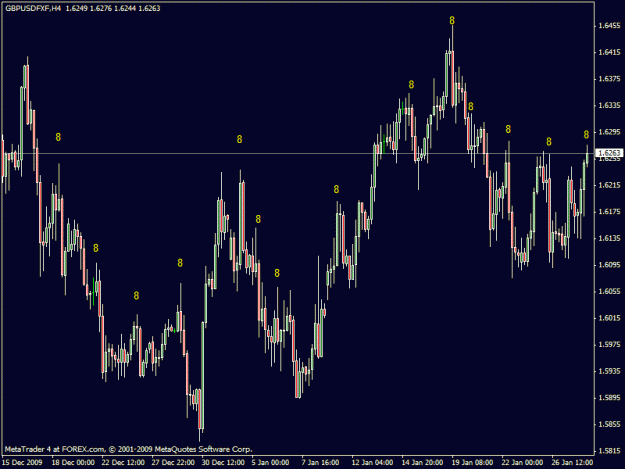Click the 1.5895 price axis label
This screenshot has height=469, width=625.
click(609, 398)
